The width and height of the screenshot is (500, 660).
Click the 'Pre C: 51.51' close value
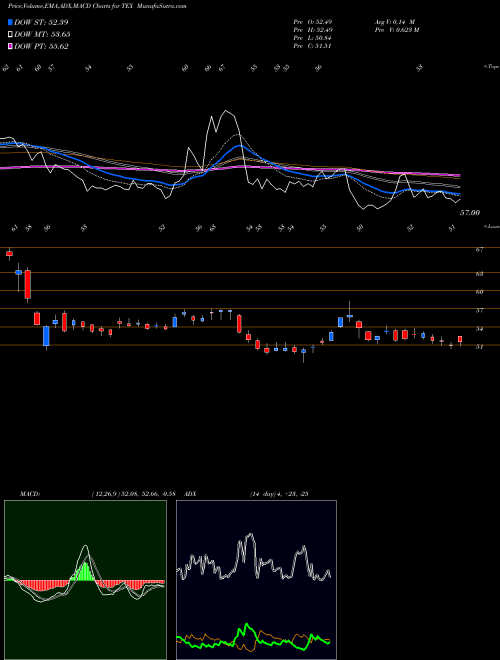click(313, 46)
